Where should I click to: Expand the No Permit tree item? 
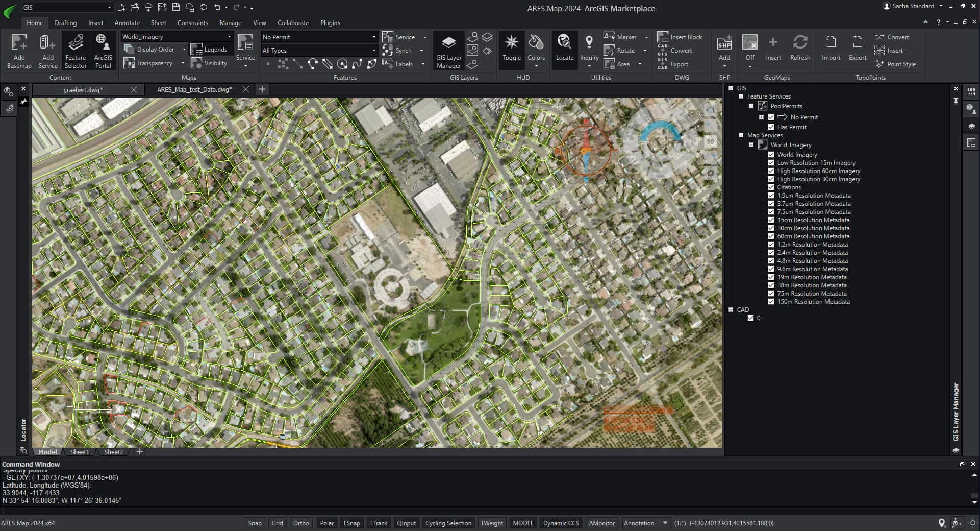click(761, 117)
